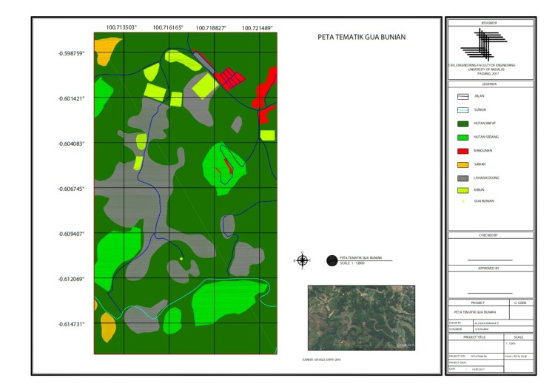Click the black circle scale marker
This screenshot has width=555, height=392.
(330, 260)
